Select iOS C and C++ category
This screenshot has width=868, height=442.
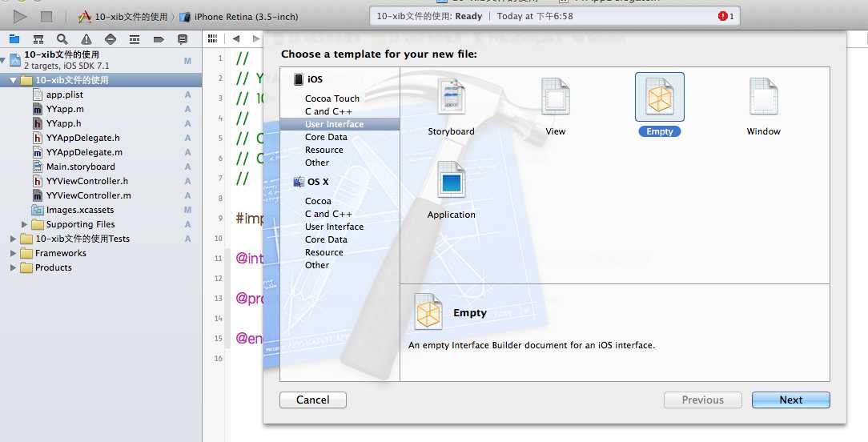[x=328, y=111]
